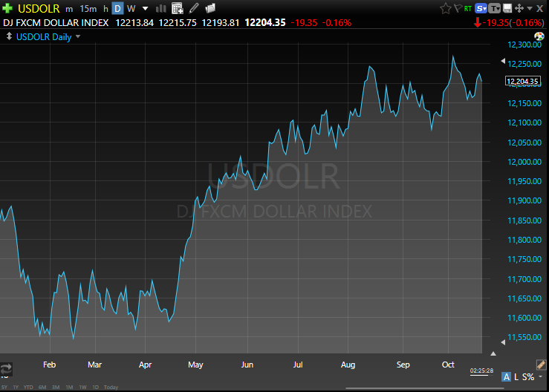
Task: Click the red down-arrow change indicator
Action: [x=478, y=23]
